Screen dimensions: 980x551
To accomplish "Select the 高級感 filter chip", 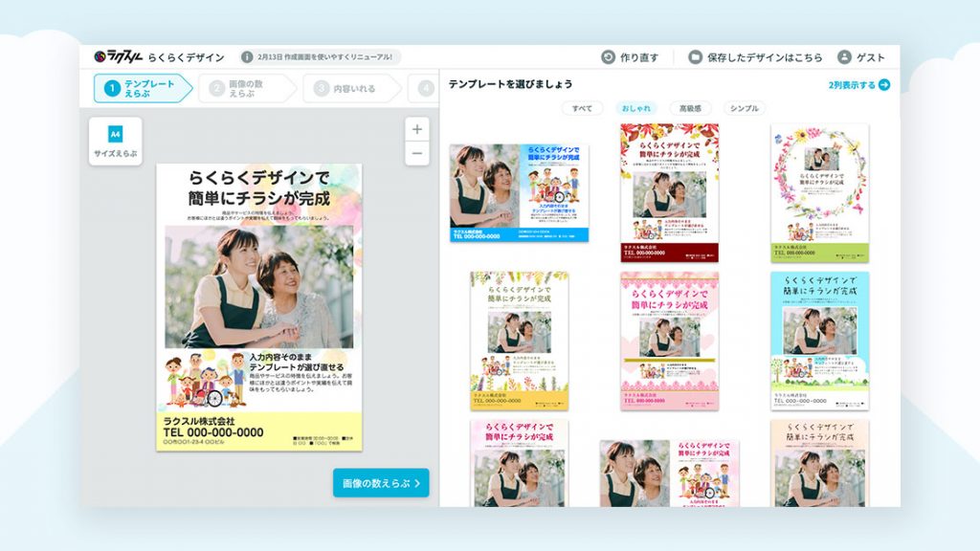I will pyautogui.click(x=690, y=108).
